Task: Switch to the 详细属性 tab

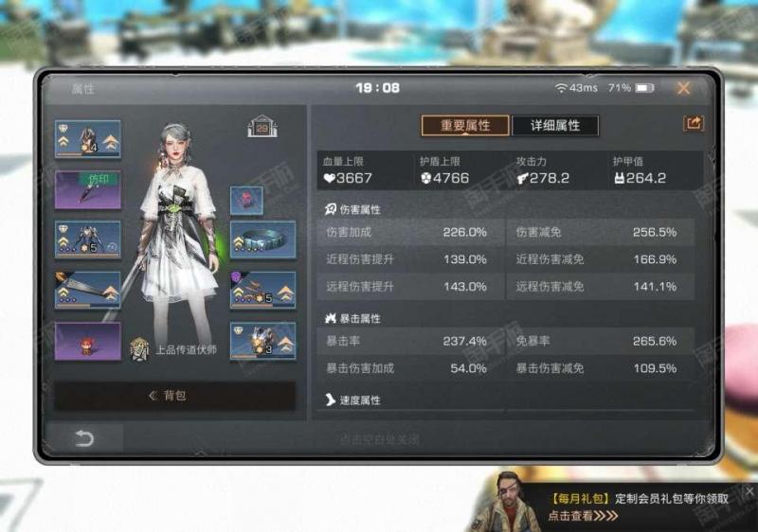Action: pos(555,126)
